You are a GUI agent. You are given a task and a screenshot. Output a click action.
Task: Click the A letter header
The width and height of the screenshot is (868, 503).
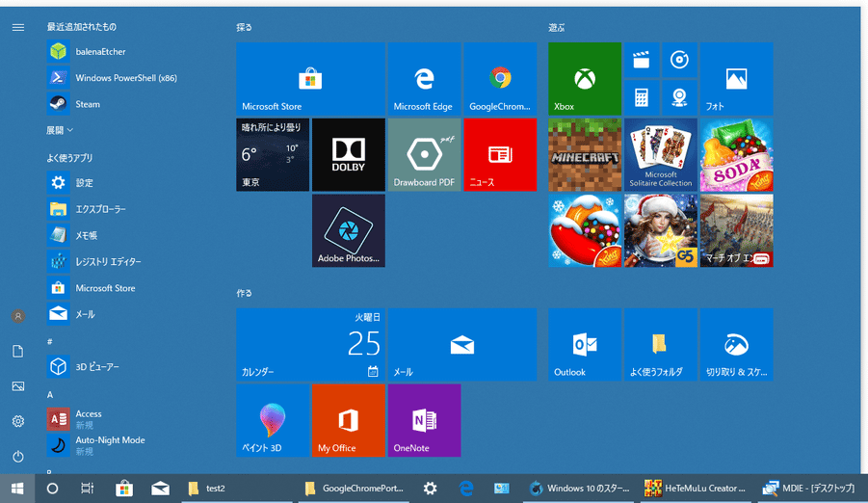click(50, 394)
